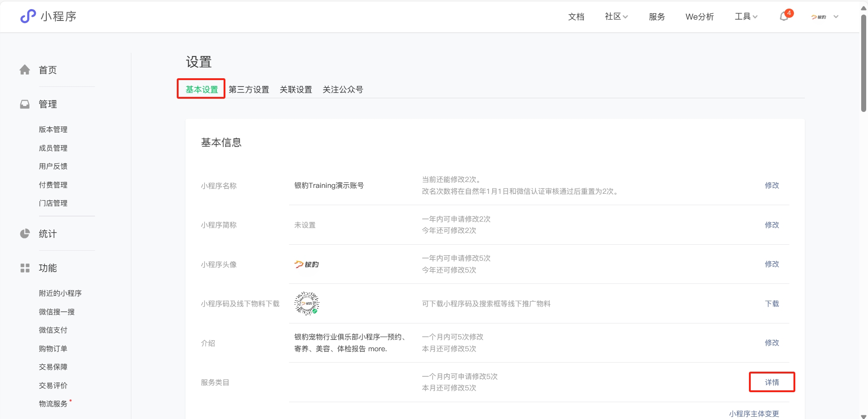Viewport: 868px width, 419px height.
Task: Go to 版本管理 in sidebar
Action: [x=53, y=130]
